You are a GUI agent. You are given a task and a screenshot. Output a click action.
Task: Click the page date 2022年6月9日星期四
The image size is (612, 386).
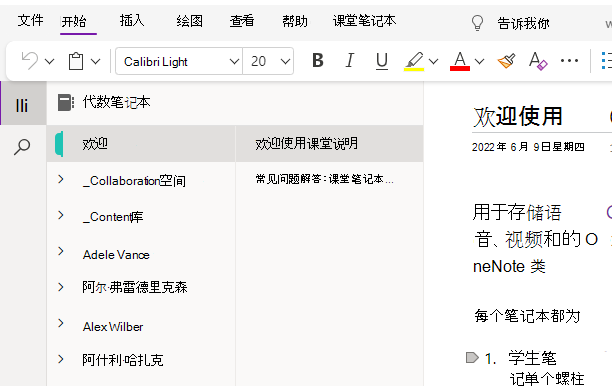click(528, 147)
